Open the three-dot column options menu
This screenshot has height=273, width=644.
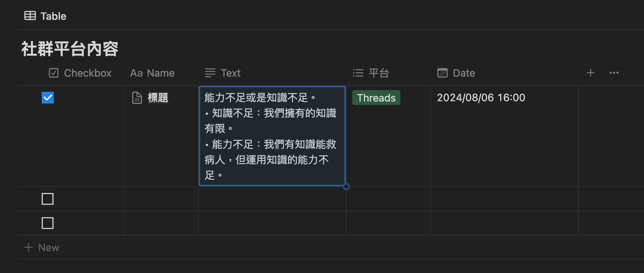pyautogui.click(x=614, y=73)
